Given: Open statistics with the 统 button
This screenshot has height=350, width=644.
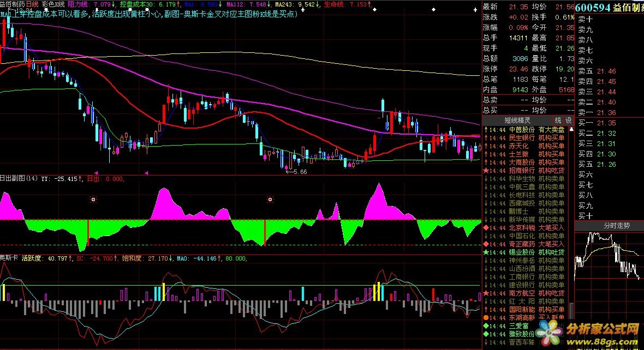Looking at the screenshot, I should pyautogui.click(x=558, y=120).
